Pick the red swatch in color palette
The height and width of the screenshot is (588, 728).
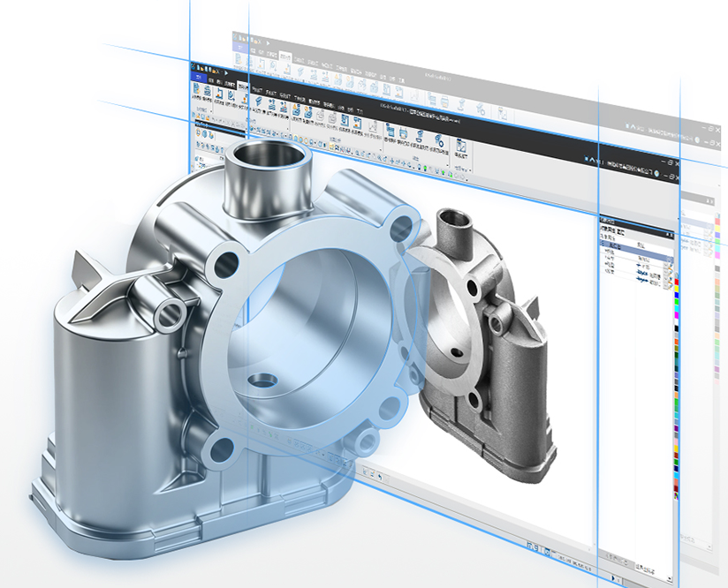pyautogui.click(x=677, y=282)
